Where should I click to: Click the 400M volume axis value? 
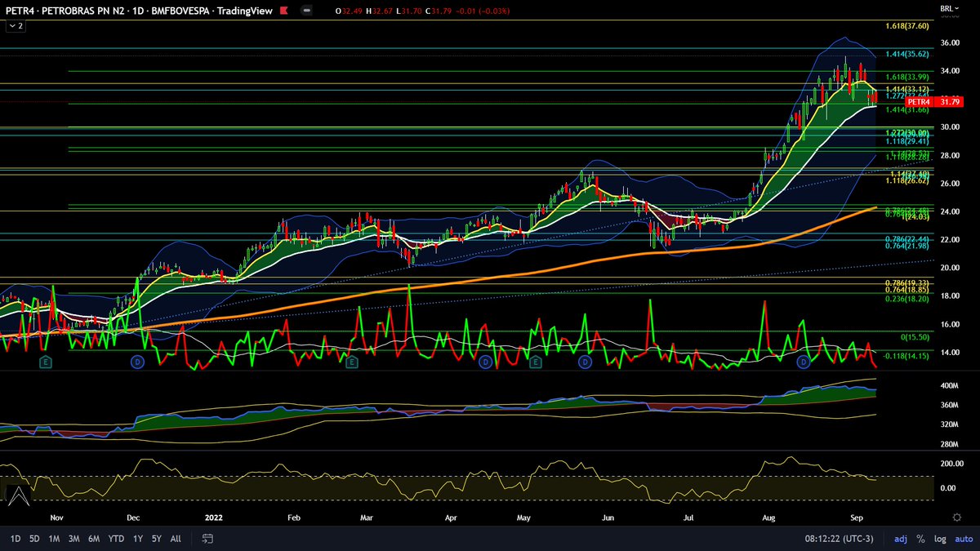coord(949,385)
